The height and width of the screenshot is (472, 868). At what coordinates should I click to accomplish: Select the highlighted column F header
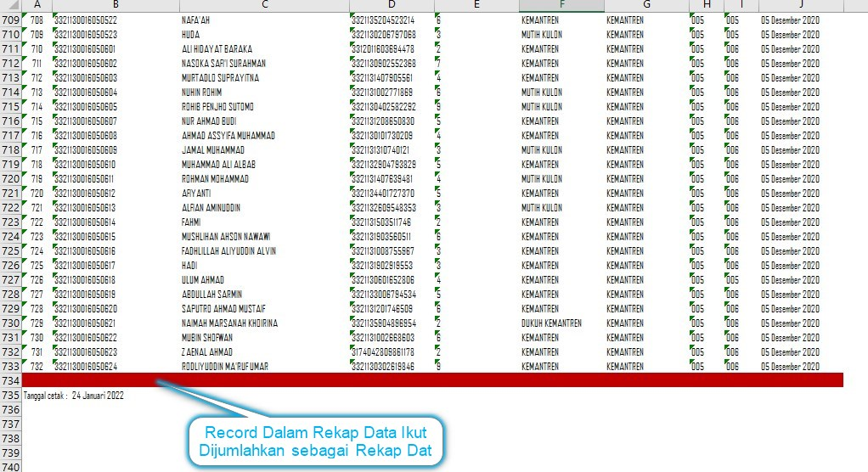[562, 6]
